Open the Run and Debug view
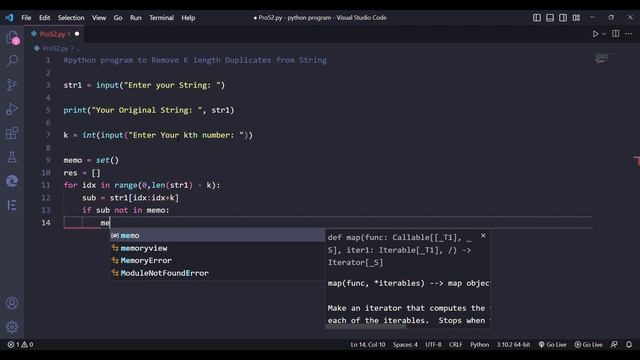This screenshot has width=640, height=360. click(x=12, y=109)
